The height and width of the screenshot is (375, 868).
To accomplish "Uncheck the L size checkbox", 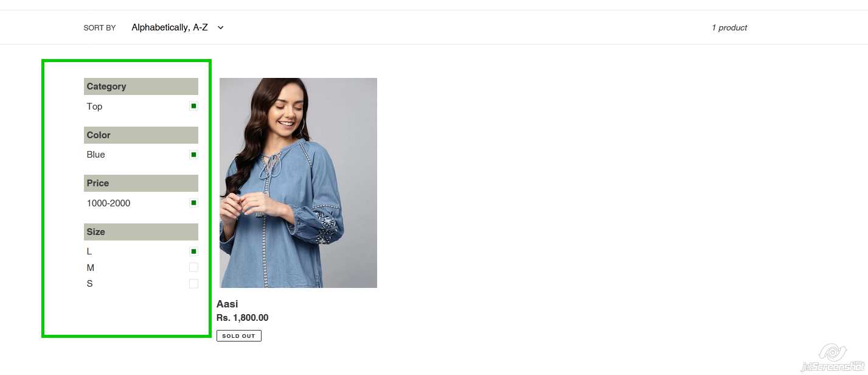I will pos(193,251).
